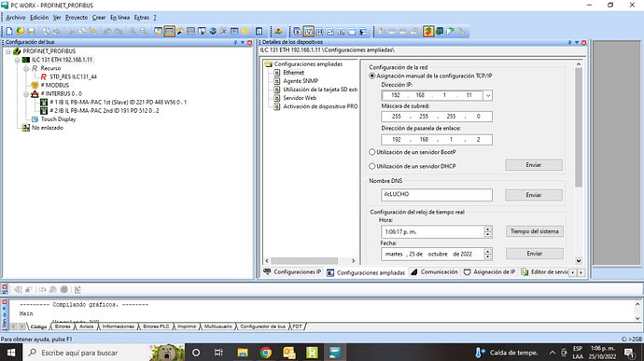Open Chrome from the taskbar
Screen dimensions: 644x361
click(x=266, y=353)
